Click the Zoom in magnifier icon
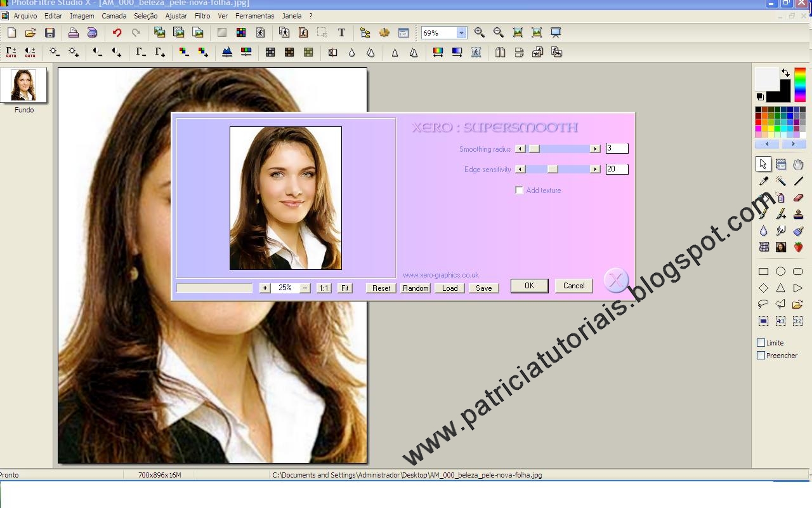 point(480,32)
